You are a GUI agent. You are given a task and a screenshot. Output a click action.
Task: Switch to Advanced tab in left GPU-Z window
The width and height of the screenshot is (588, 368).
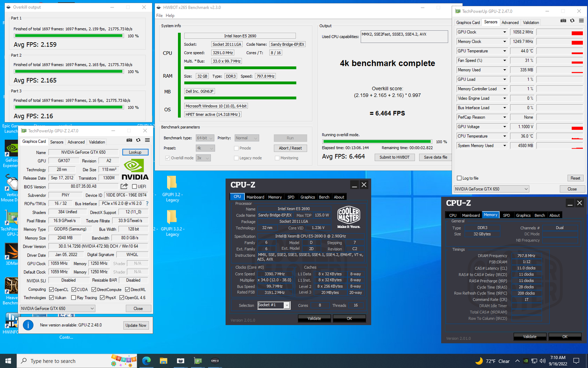(76, 142)
